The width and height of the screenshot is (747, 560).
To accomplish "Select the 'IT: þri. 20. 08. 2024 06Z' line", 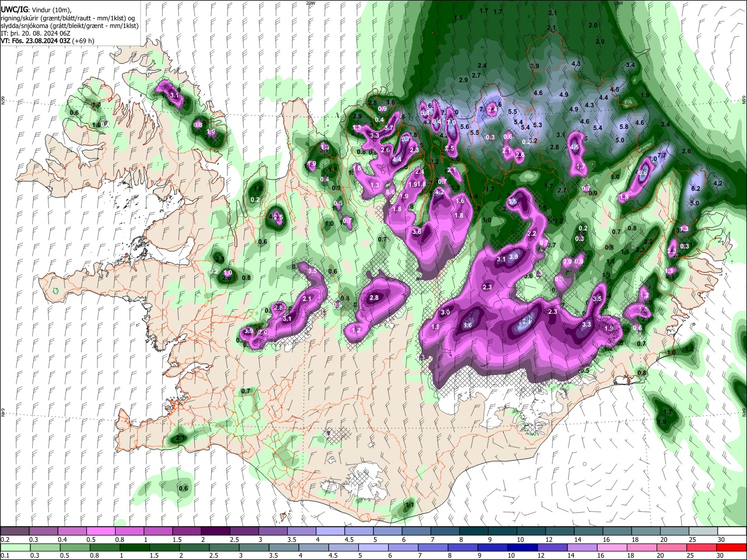I will tap(36, 34).
